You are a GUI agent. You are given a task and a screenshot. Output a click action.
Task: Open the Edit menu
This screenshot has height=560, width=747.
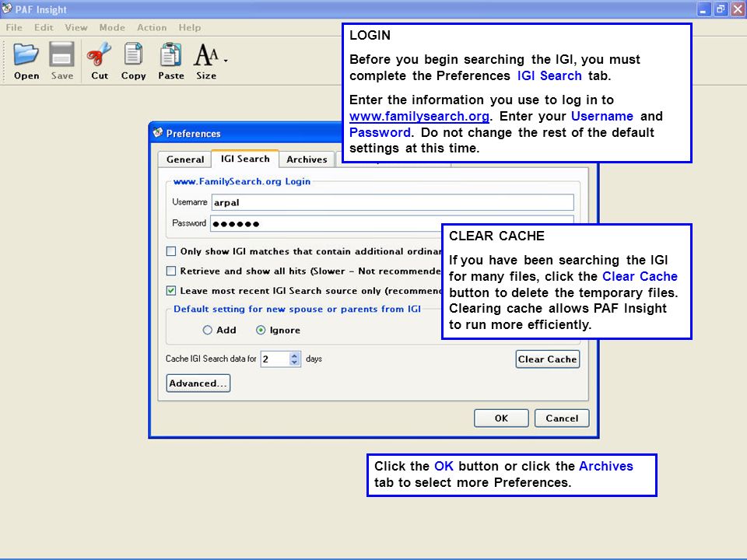click(44, 28)
